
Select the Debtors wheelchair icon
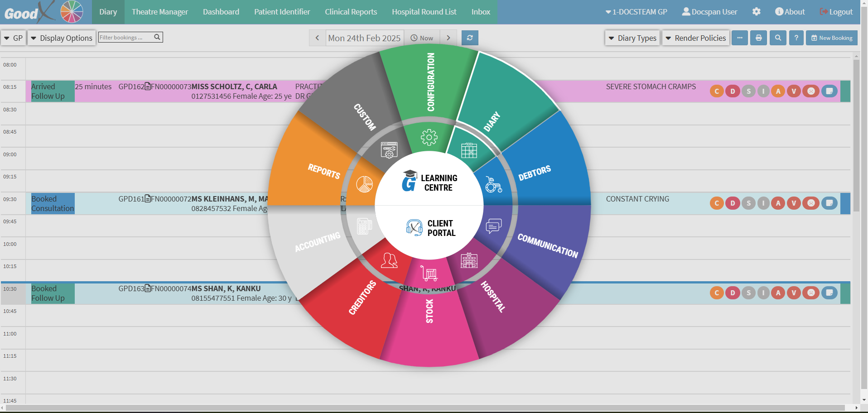pyautogui.click(x=493, y=184)
